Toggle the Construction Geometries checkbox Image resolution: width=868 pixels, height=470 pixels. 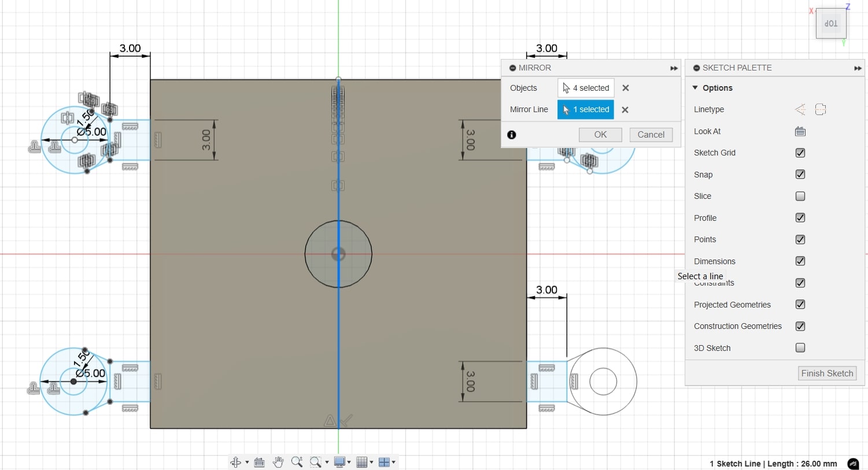tap(800, 326)
